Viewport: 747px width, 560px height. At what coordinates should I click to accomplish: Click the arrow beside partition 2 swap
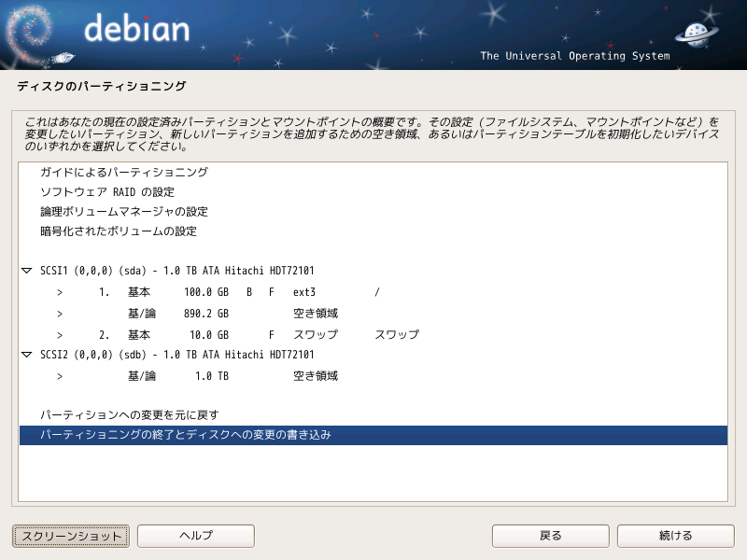pos(60,335)
